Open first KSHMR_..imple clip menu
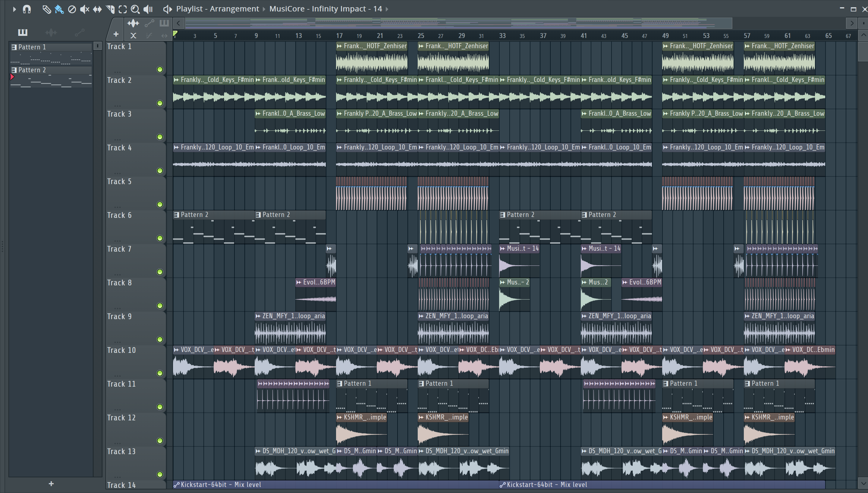This screenshot has width=868, height=493. [x=340, y=417]
